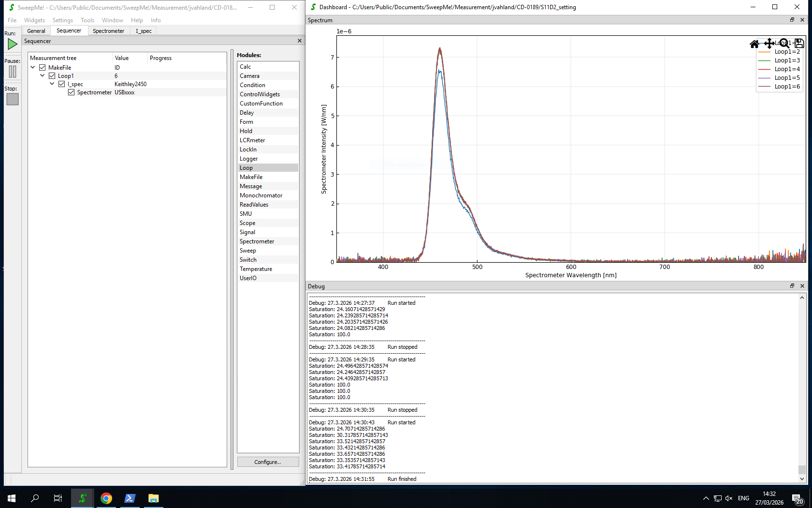Collapse the Loop1 branch
Image resolution: width=812 pixels, height=508 pixels.
(x=43, y=76)
